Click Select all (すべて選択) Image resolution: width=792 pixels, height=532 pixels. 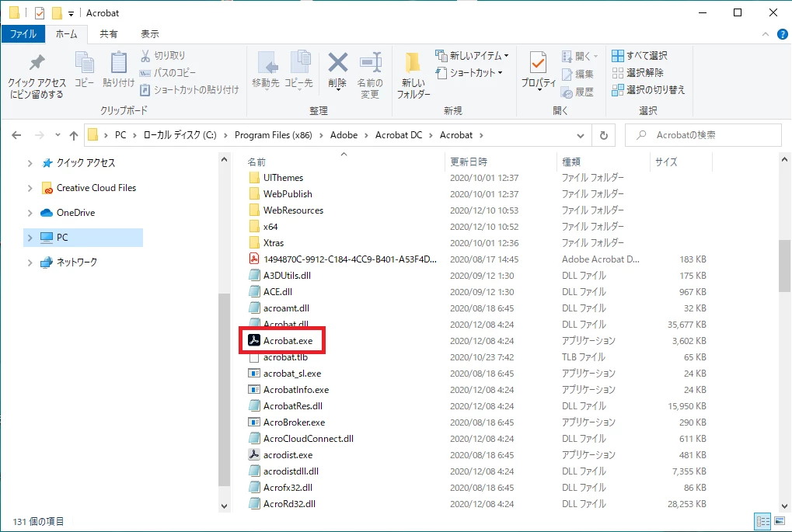pyautogui.click(x=640, y=55)
